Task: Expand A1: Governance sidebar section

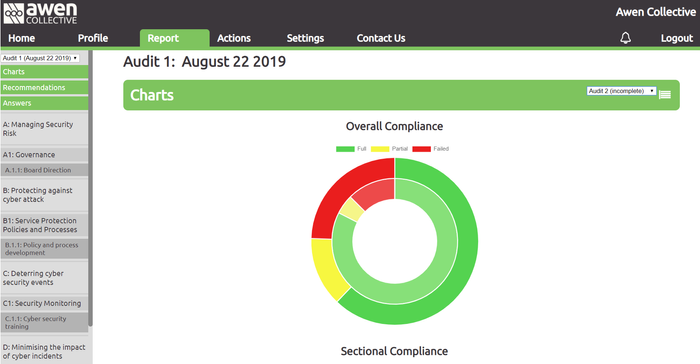Action: point(44,155)
